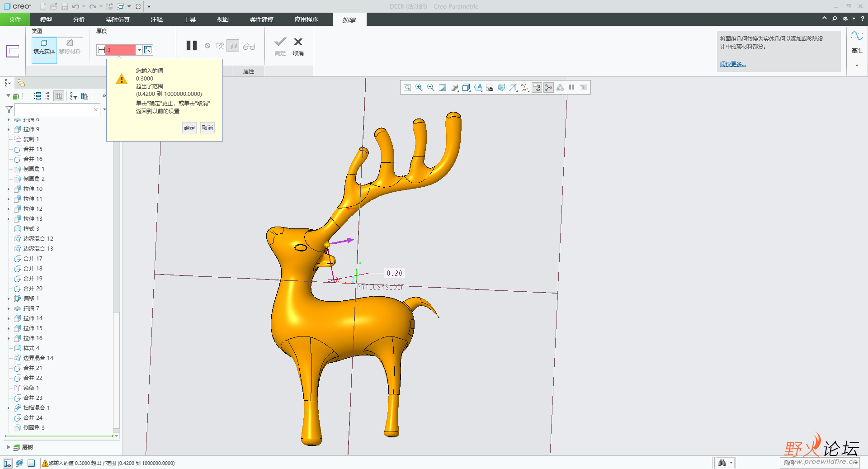Toggle the glasses preview icon
Viewport: 868px width, 469px height.
click(249, 46)
